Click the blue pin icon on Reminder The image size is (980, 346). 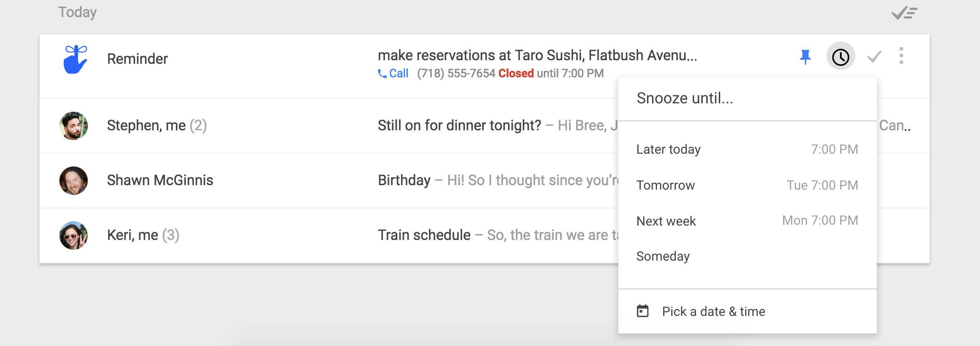point(805,57)
